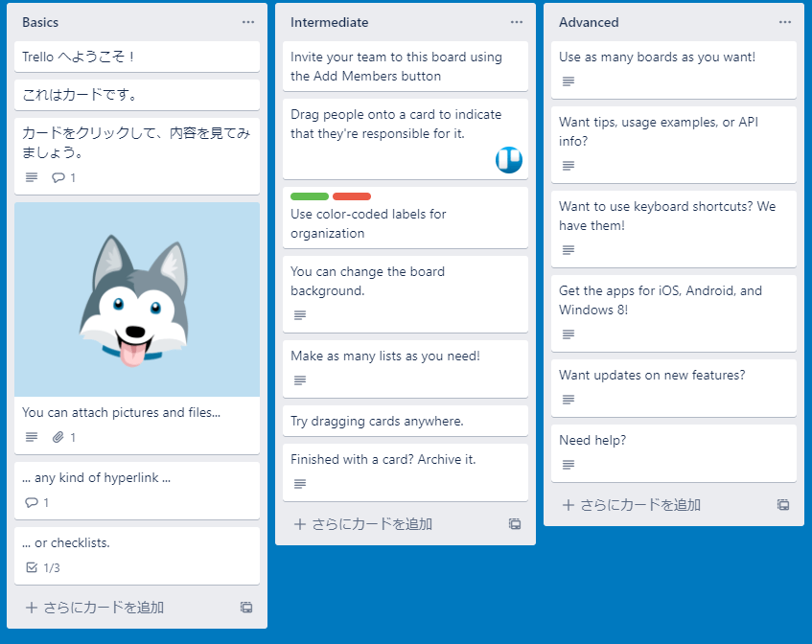Add another card to the Advanced list
812x644 pixels.
(x=631, y=505)
